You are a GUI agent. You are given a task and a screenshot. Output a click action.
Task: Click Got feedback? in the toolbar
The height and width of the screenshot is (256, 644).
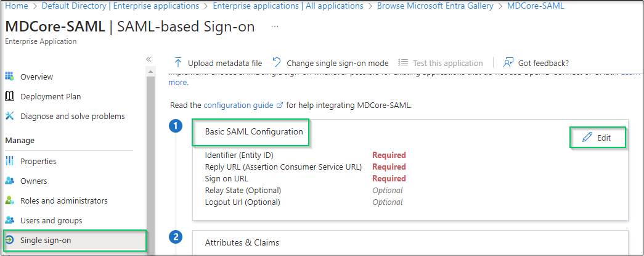tap(536, 63)
